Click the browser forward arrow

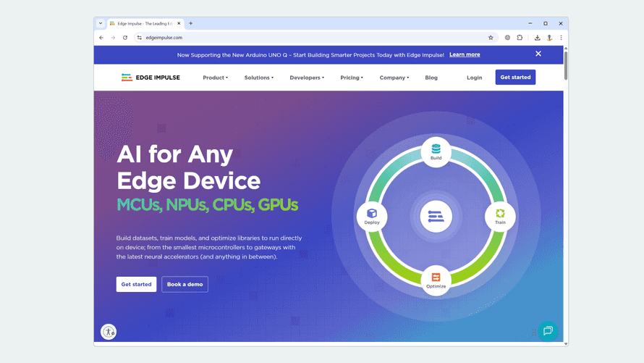pos(113,38)
